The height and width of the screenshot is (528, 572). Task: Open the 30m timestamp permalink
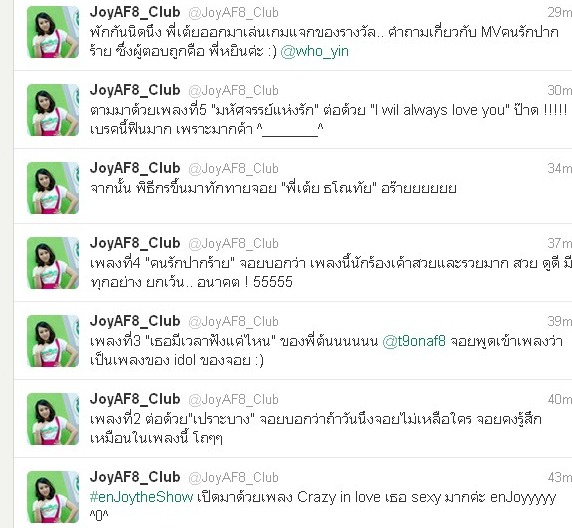(560, 90)
